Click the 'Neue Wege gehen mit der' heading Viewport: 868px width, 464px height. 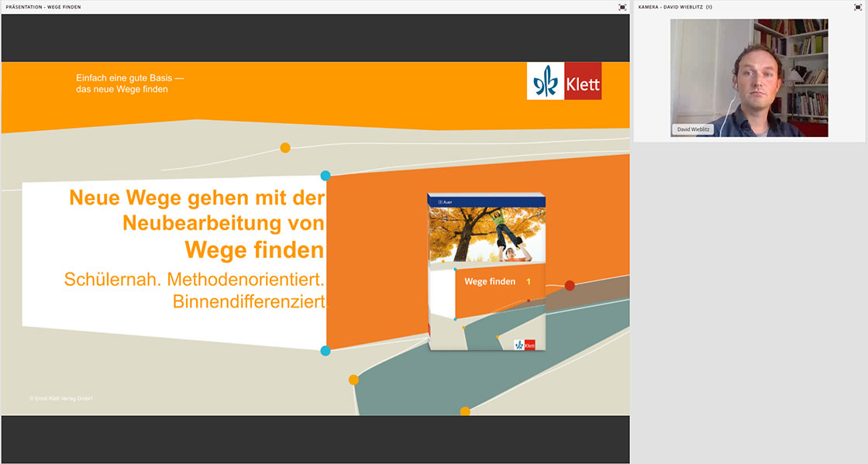click(197, 198)
